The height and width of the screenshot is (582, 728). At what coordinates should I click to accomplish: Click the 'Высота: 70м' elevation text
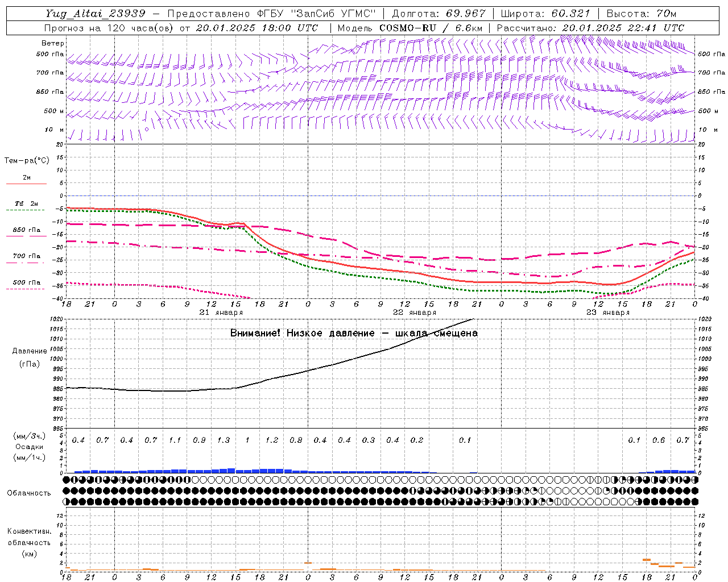(642, 14)
